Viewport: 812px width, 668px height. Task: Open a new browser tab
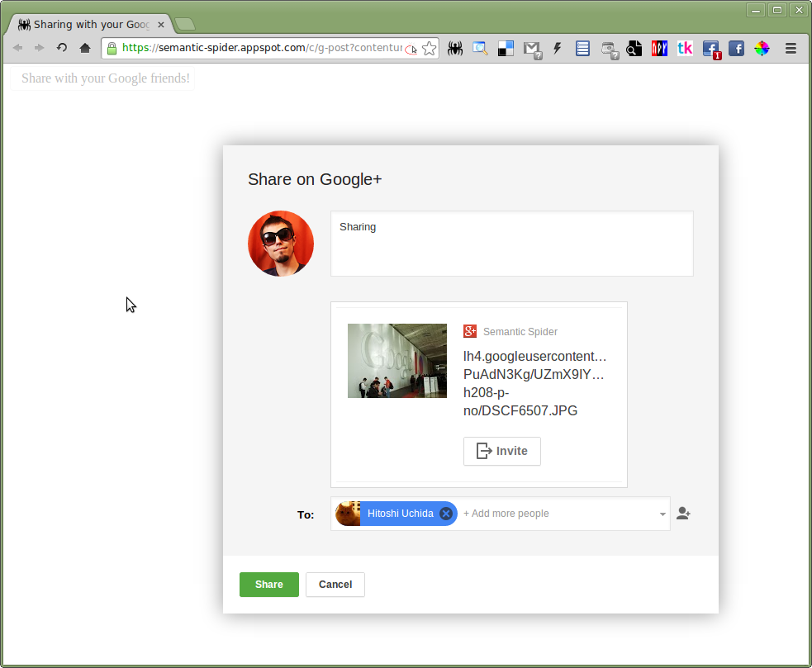click(x=185, y=25)
